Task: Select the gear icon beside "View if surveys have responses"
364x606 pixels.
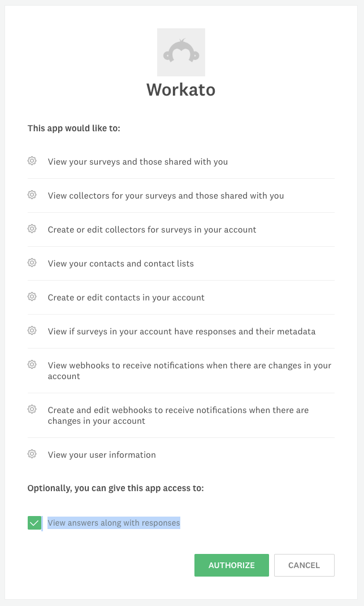Action: [32, 330]
